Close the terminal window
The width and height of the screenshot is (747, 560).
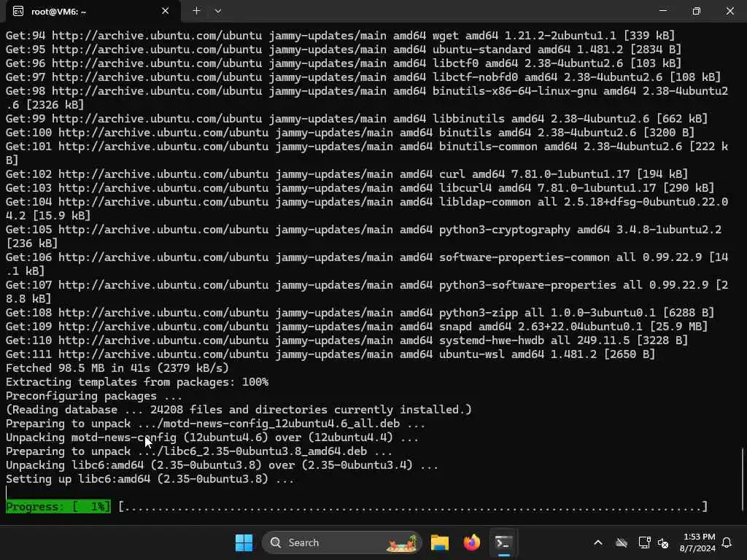[729, 10]
